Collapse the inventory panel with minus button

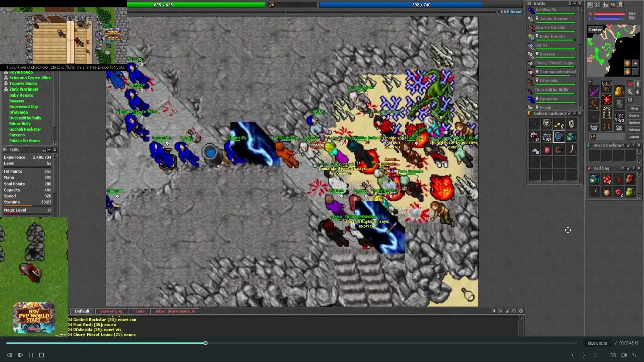[590, 82]
